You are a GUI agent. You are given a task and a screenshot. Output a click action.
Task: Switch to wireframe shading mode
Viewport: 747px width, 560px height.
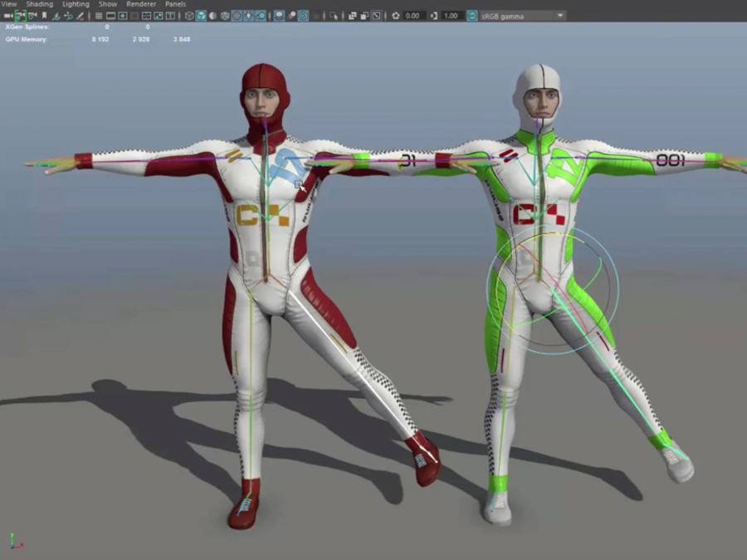[x=190, y=16]
